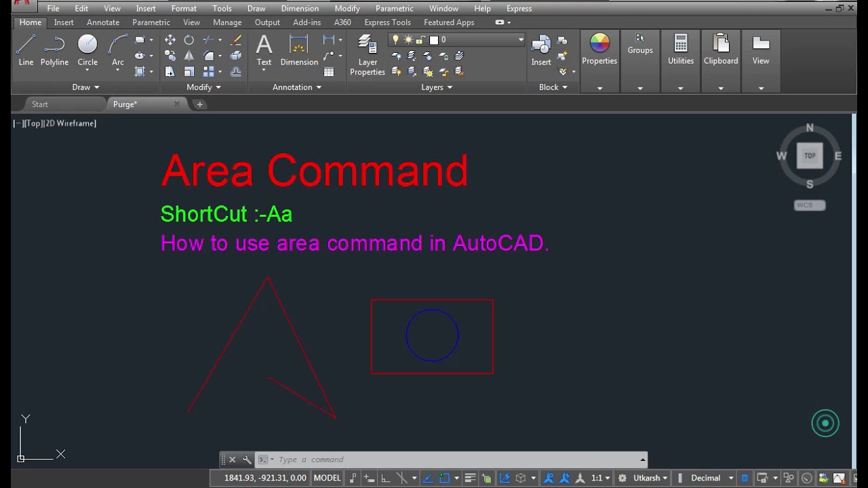Click the Rotate tool icon
Image resolution: width=868 pixels, height=488 pixels.
coord(189,40)
